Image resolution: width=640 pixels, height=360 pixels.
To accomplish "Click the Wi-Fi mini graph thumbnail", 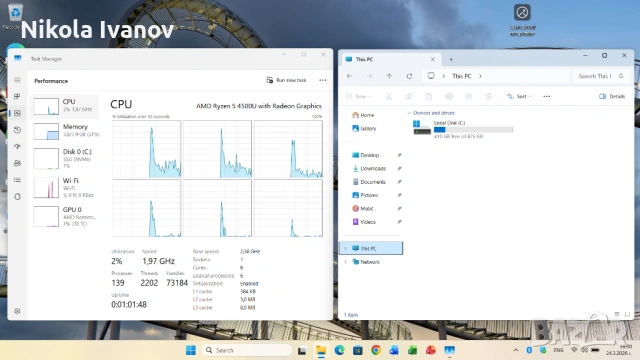I will tap(46, 188).
